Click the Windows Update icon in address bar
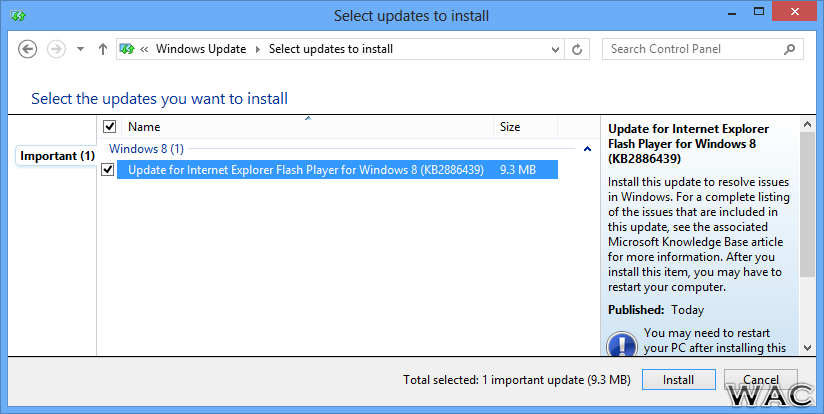Screen dimensions: 824x414 pyautogui.click(x=127, y=49)
